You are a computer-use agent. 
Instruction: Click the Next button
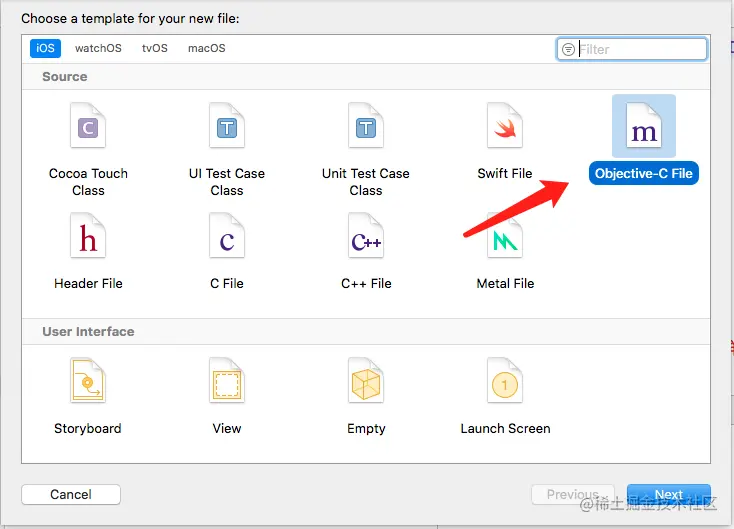668,494
